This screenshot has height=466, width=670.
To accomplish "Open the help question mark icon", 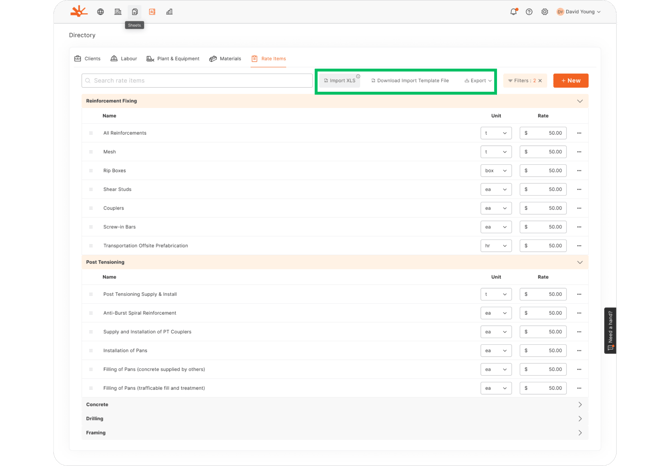I will pyautogui.click(x=529, y=12).
